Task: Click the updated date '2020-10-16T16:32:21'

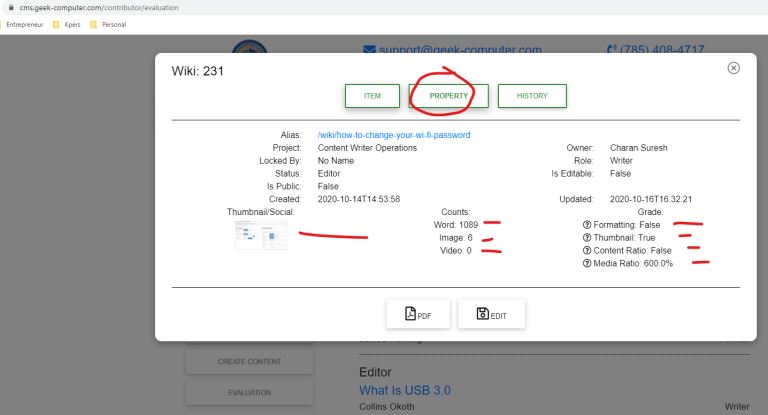Action: tap(651, 199)
